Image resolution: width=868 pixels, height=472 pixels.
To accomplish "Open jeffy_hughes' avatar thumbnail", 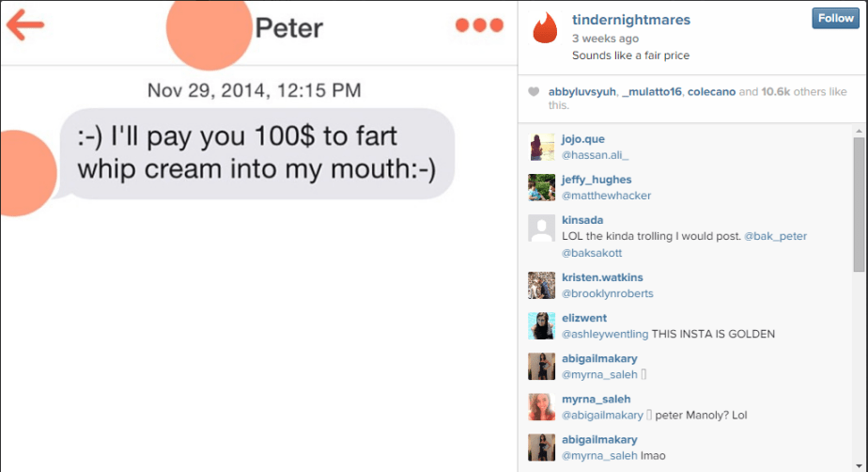I will click(x=541, y=187).
